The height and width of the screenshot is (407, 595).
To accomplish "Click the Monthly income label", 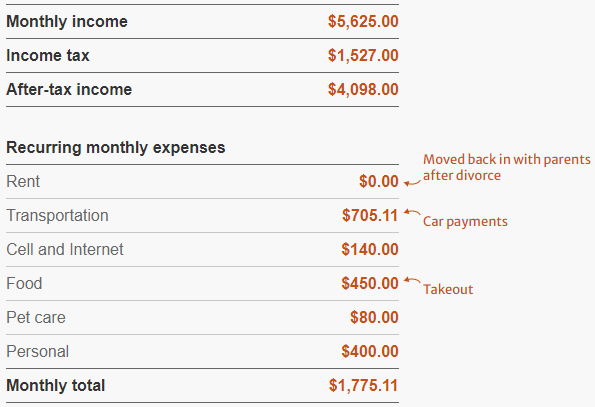I will [x=67, y=22].
